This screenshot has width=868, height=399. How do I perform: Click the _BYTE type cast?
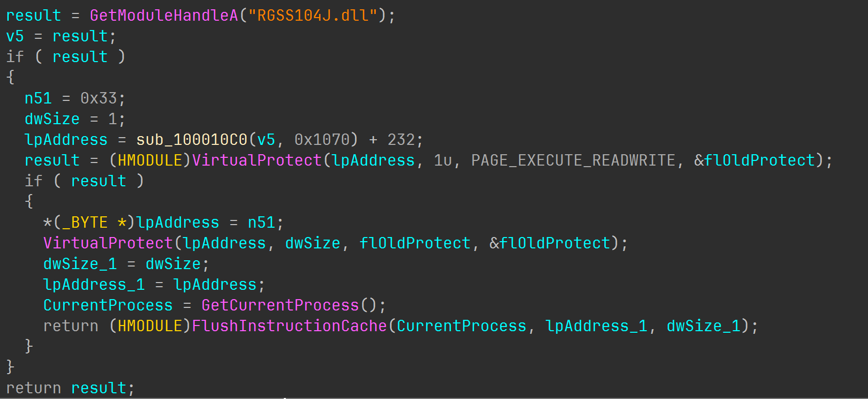coord(85,223)
